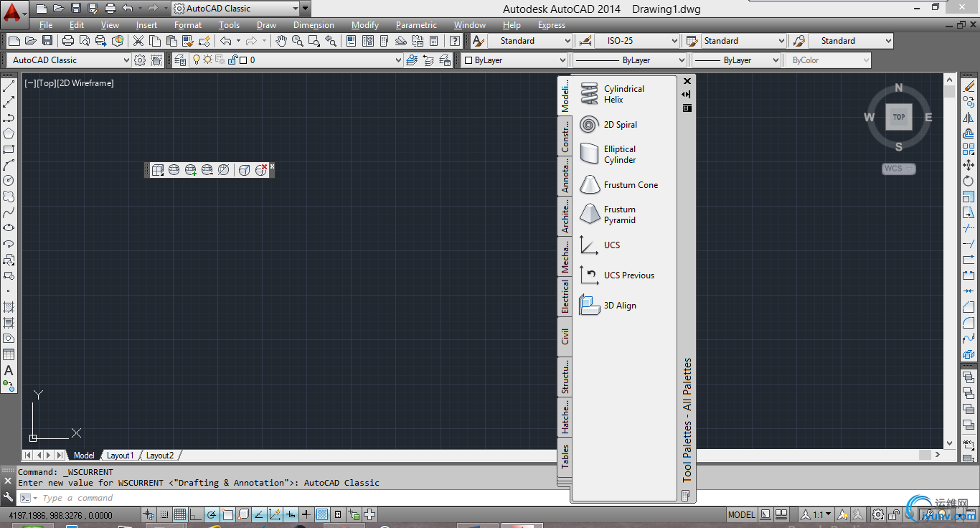Click the ViewCube TOP face
Screen dimensions: 980x528
point(898,117)
